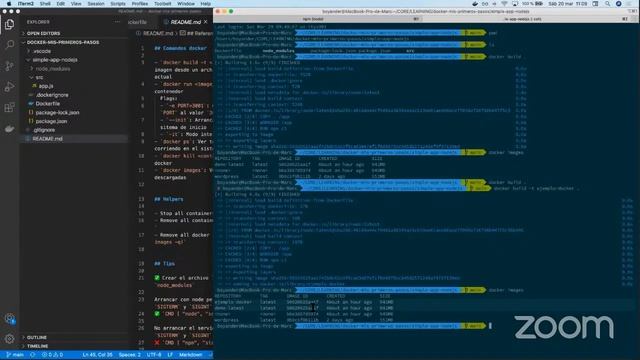Select the app-nodejs (zsh) tab in iTerm2
The width and height of the screenshot is (640, 360).
tap(523, 19)
